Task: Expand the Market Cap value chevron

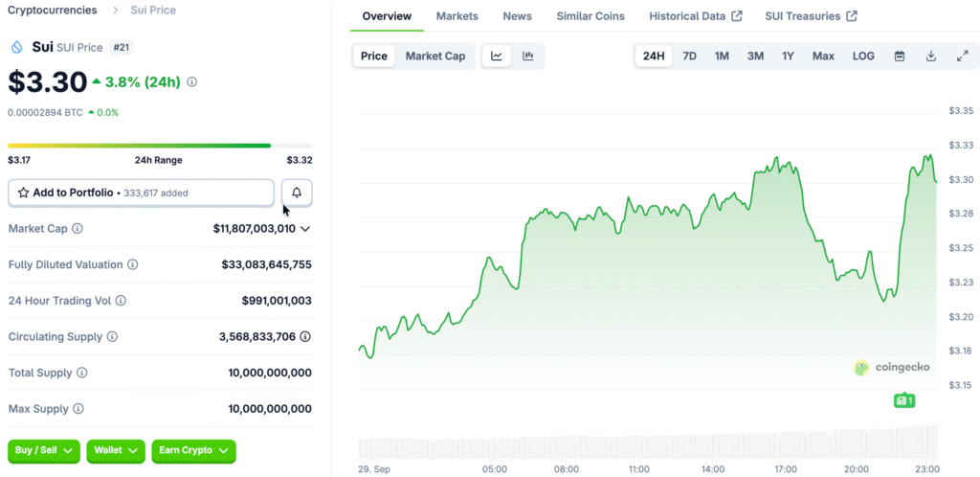Action: click(305, 229)
